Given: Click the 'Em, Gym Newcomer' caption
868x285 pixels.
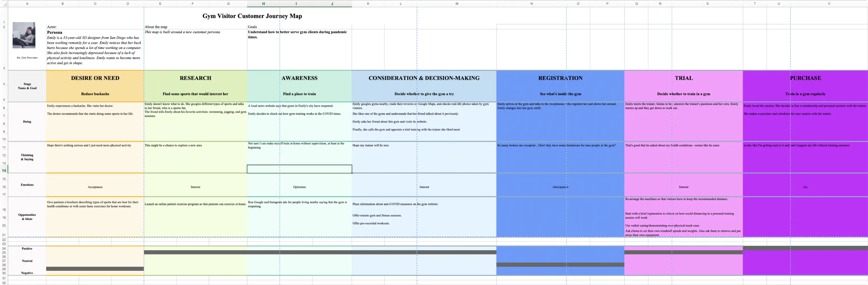Looking at the screenshot, I should pyautogui.click(x=27, y=58).
